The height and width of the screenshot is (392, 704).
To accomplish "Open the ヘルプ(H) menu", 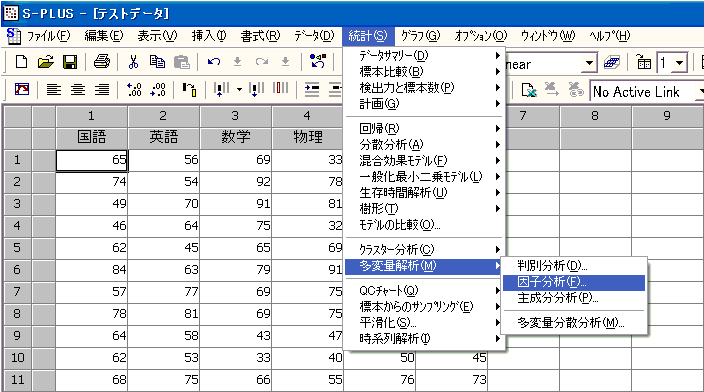I will point(610,35).
